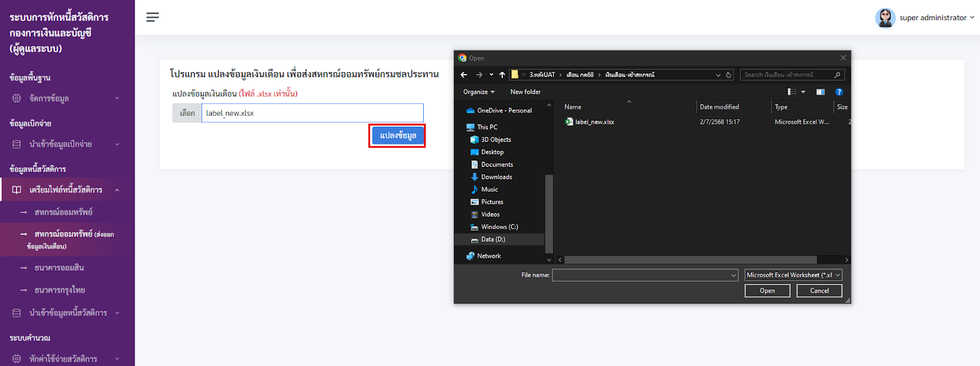The image size is (980, 366).
Task: Toggle the preview pane icon
Action: pyautogui.click(x=821, y=92)
